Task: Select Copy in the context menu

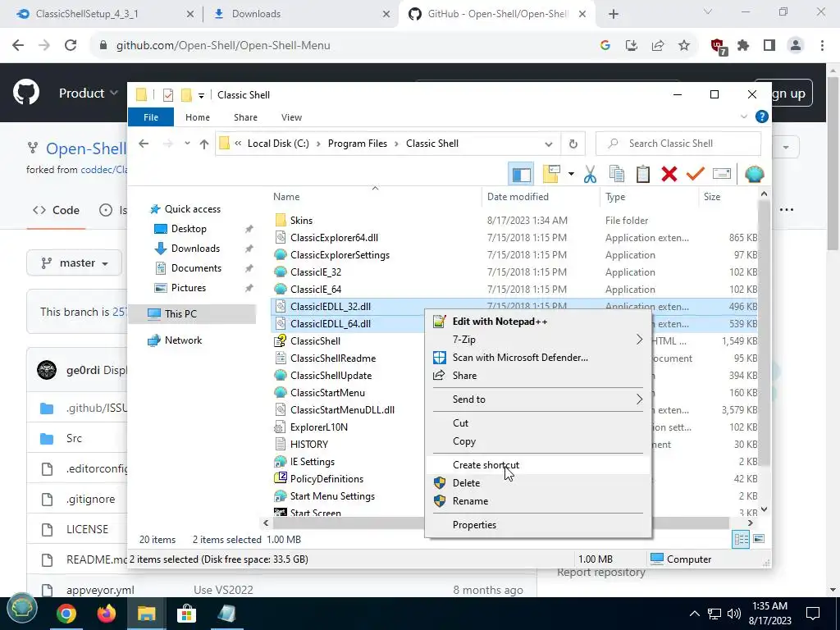Action: (x=538, y=441)
